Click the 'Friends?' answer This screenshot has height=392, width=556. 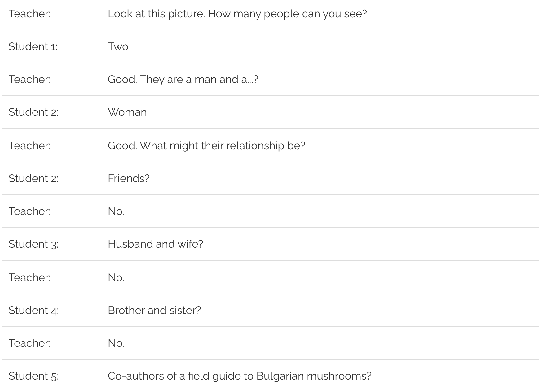(129, 178)
